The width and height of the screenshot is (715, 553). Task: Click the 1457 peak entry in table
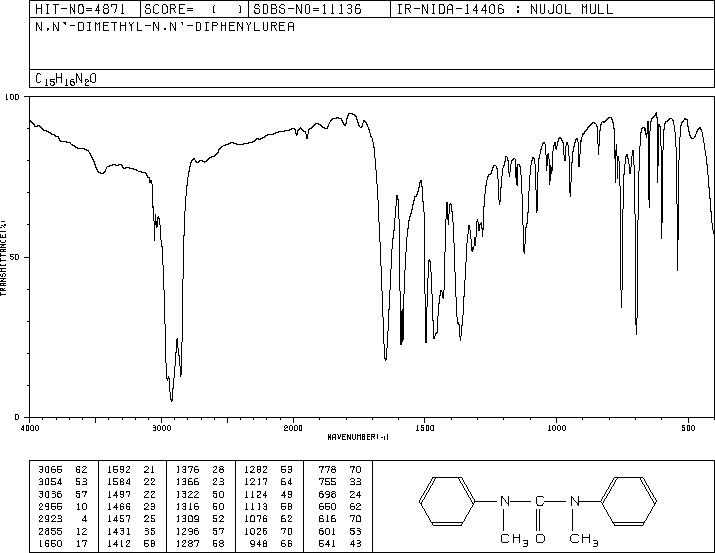point(131,519)
